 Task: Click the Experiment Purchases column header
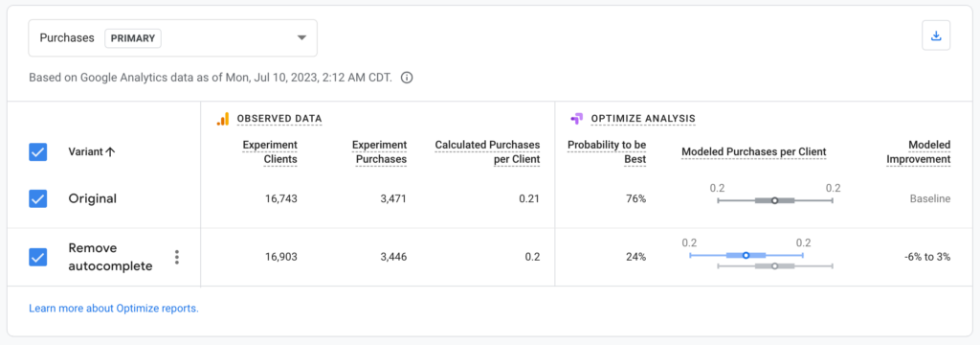point(379,152)
